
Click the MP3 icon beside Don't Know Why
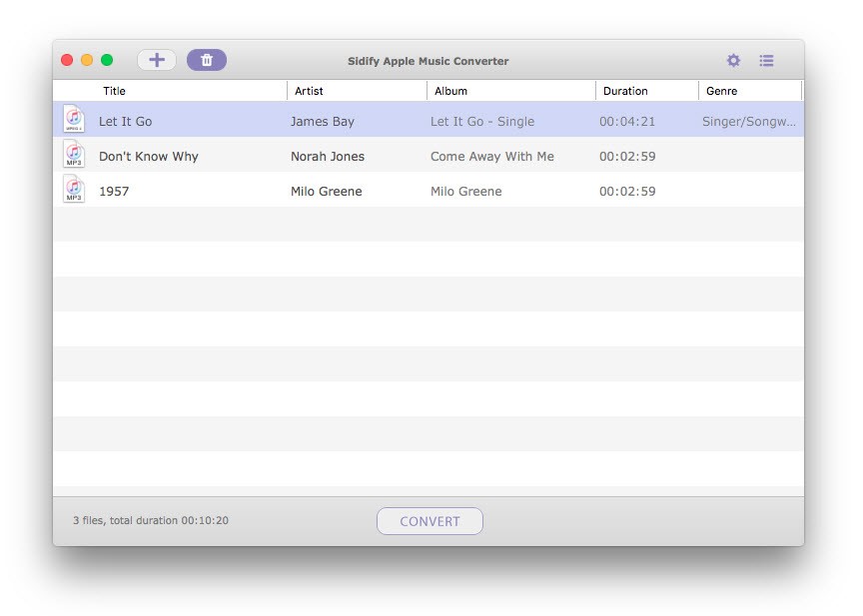pyautogui.click(x=74, y=154)
